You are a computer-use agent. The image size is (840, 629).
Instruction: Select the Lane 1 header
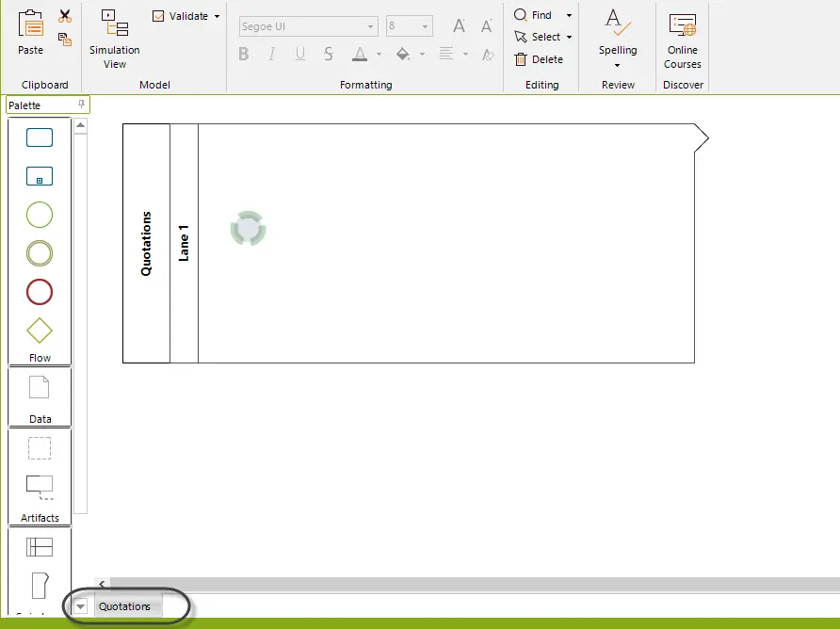pos(184,243)
